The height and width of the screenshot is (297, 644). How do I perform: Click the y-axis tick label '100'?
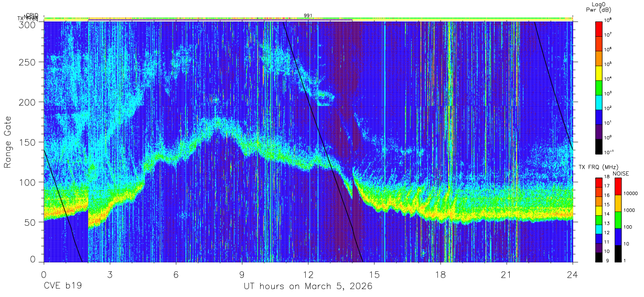27,182
